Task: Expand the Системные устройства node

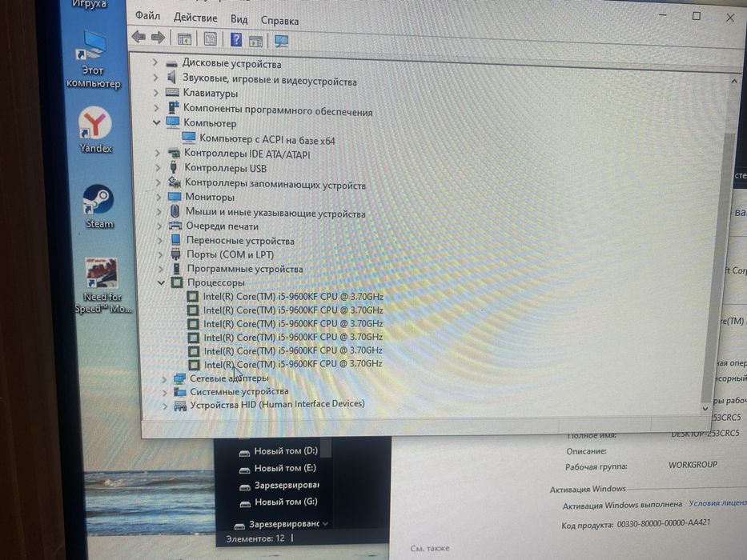Action: 164,393
